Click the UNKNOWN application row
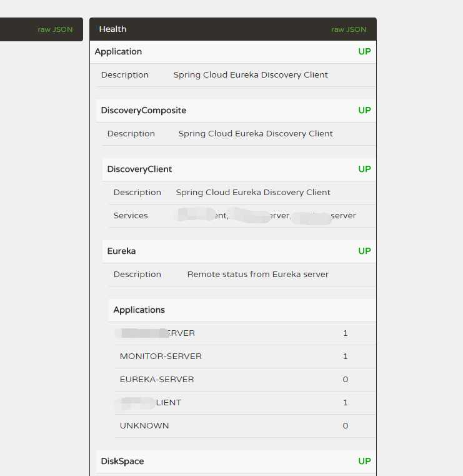463x476 pixels. [x=144, y=426]
